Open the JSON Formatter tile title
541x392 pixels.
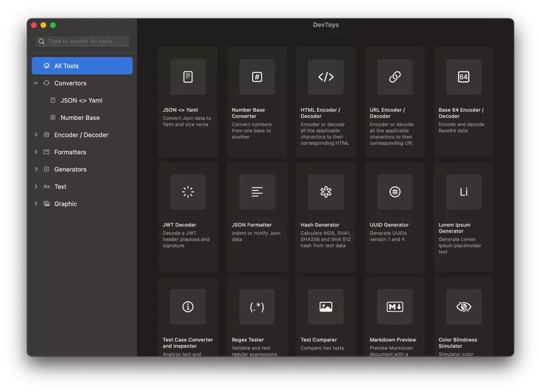(x=252, y=225)
